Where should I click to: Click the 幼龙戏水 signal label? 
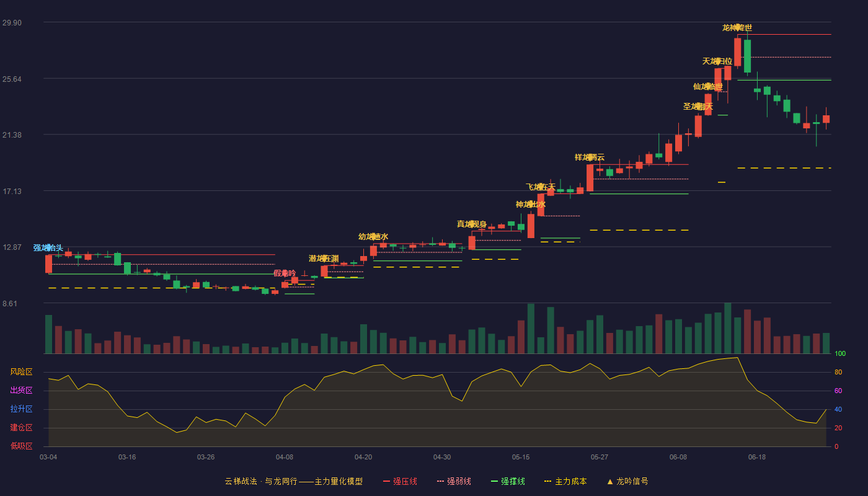coord(373,237)
